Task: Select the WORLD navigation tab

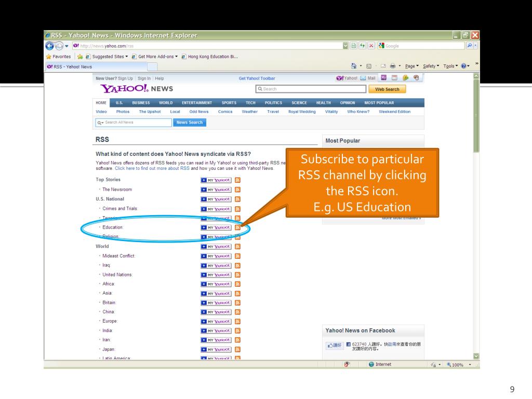Action: pos(166,103)
